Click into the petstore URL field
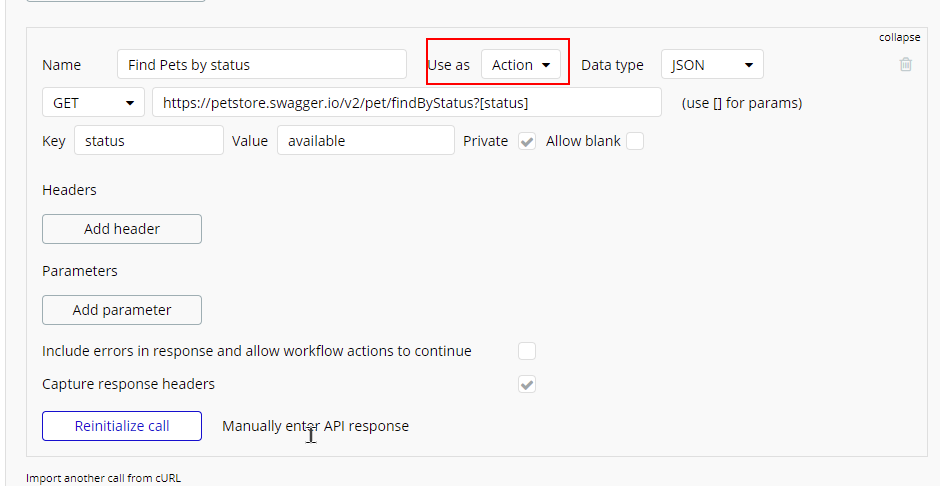The height and width of the screenshot is (486, 940). [407, 102]
